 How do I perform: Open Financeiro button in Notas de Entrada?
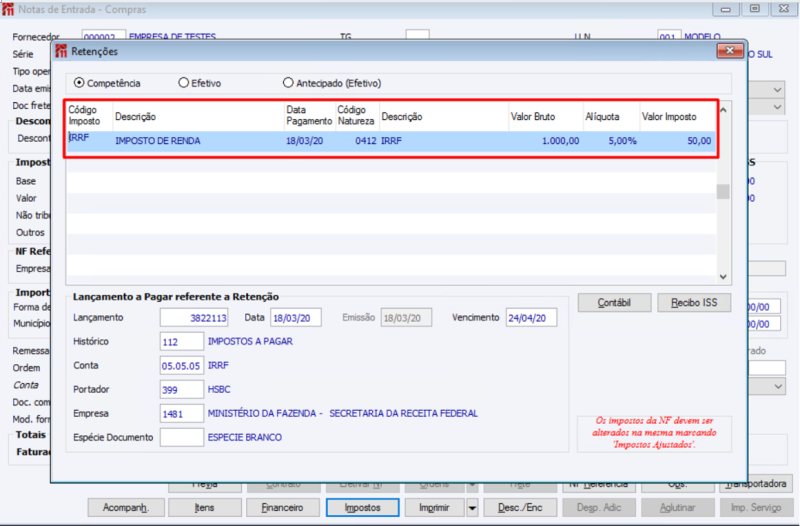(x=283, y=508)
